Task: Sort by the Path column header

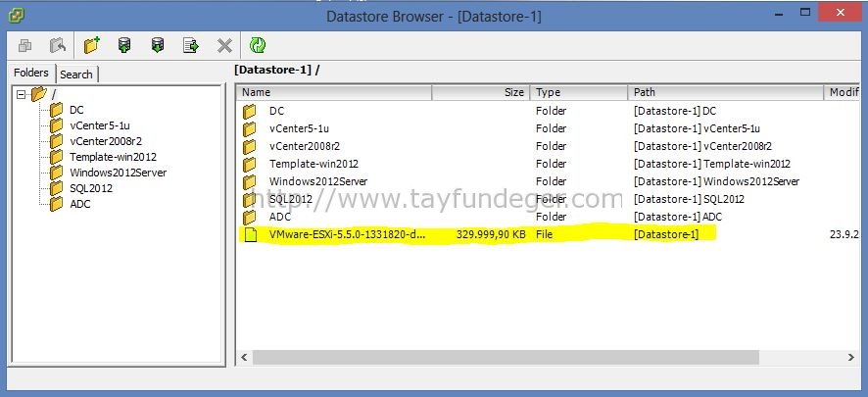Action: [726, 92]
